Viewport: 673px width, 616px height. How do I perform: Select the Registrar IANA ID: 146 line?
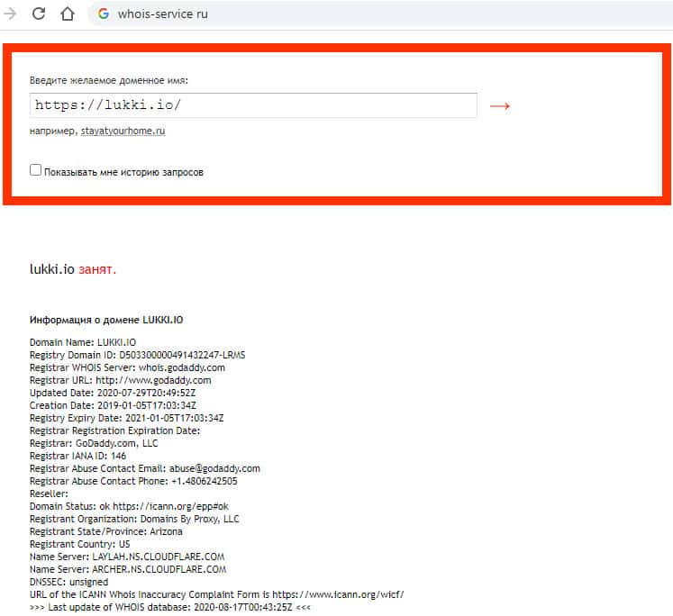pos(77,456)
